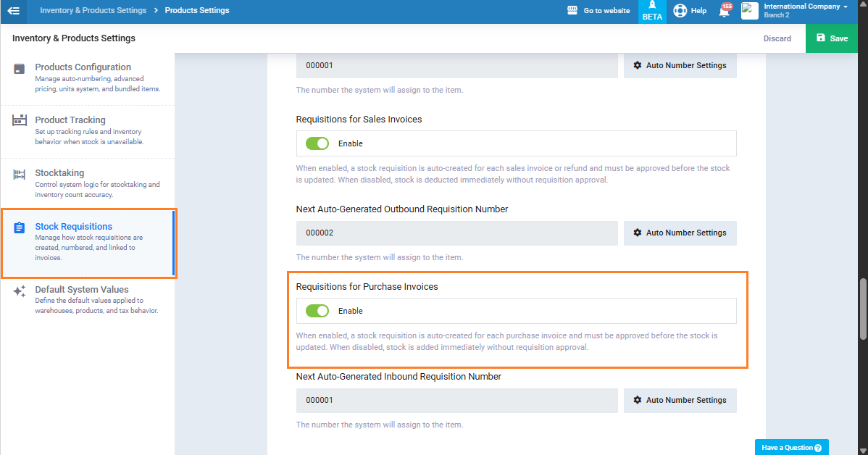
Task: Open the notifications bell icon
Action: pyautogui.click(x=724, y=11)
